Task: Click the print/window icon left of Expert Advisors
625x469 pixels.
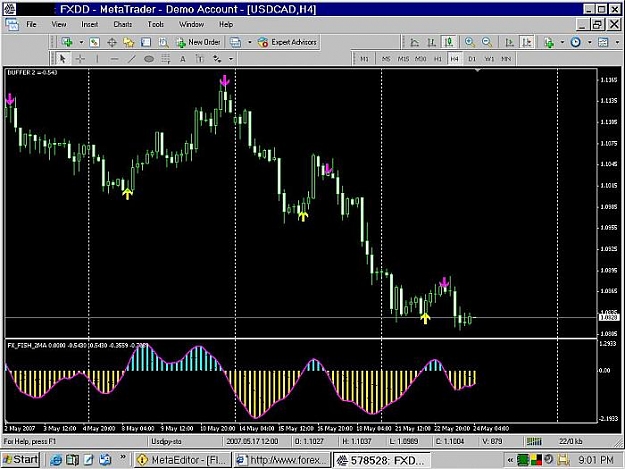Action: (x=235, y=42)
